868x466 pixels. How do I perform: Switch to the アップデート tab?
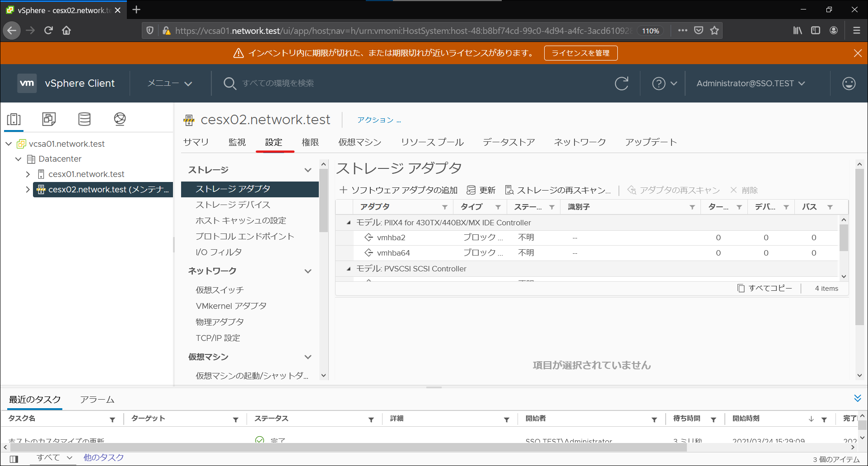pos(651,142)
